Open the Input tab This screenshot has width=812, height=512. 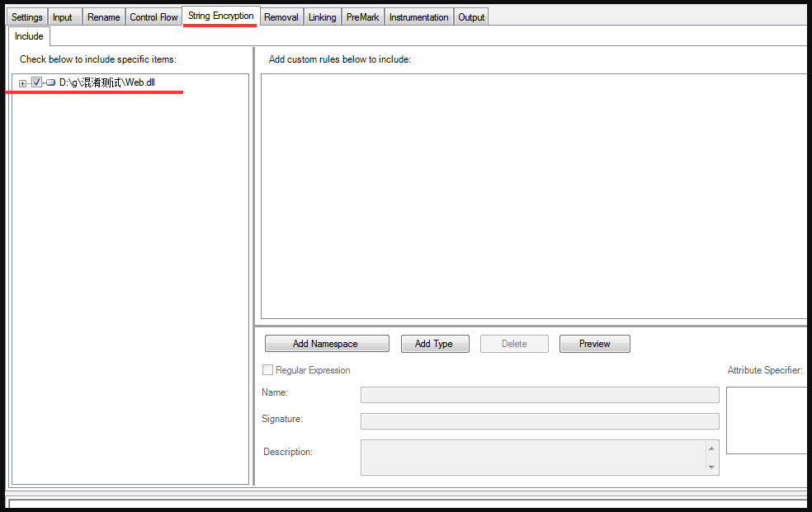[x=64, y=16]
